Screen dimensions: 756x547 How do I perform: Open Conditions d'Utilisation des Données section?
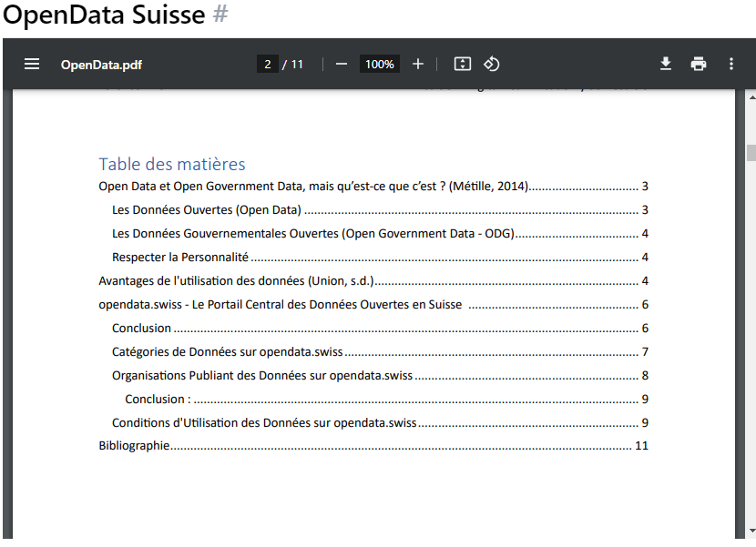pyautogui.click(x=263, y=422)
